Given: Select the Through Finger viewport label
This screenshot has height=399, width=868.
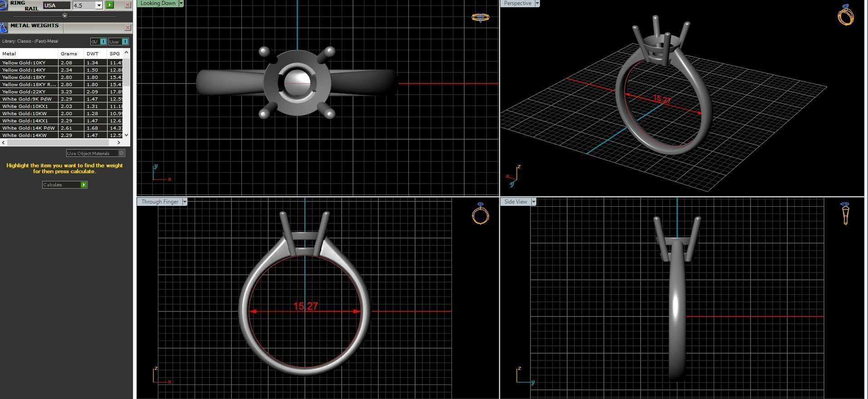Looking at the screenshot, I should pos(160,202).
